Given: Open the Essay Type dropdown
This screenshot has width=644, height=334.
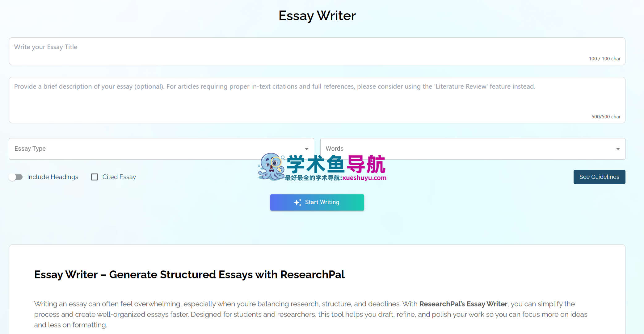Looking at the screenshot, I should click(161, 149).
